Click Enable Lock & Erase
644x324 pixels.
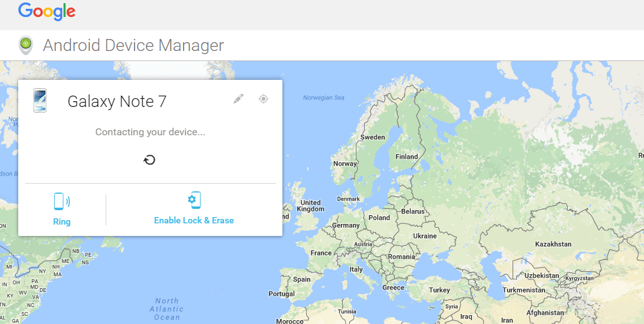194,221
